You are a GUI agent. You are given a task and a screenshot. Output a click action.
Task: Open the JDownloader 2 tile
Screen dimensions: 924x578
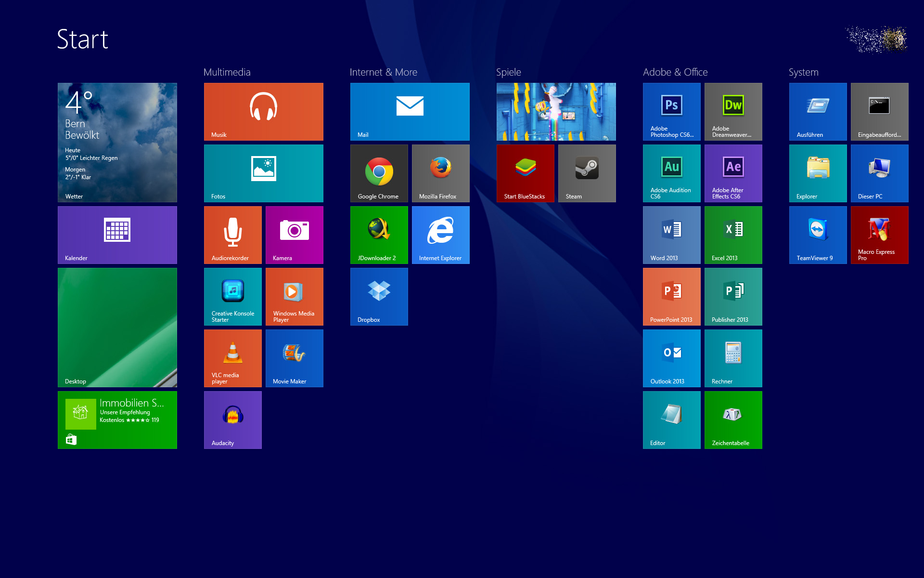pos(379,235)
